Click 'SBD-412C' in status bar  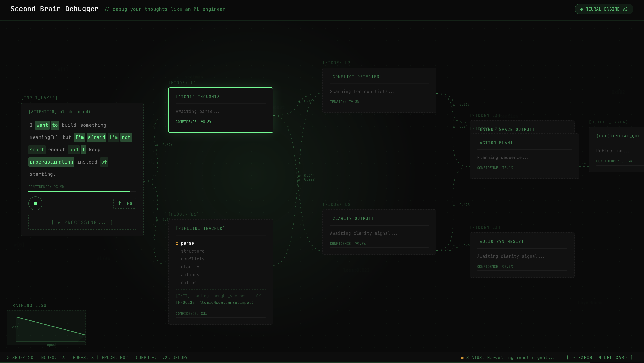click(23, 358)
